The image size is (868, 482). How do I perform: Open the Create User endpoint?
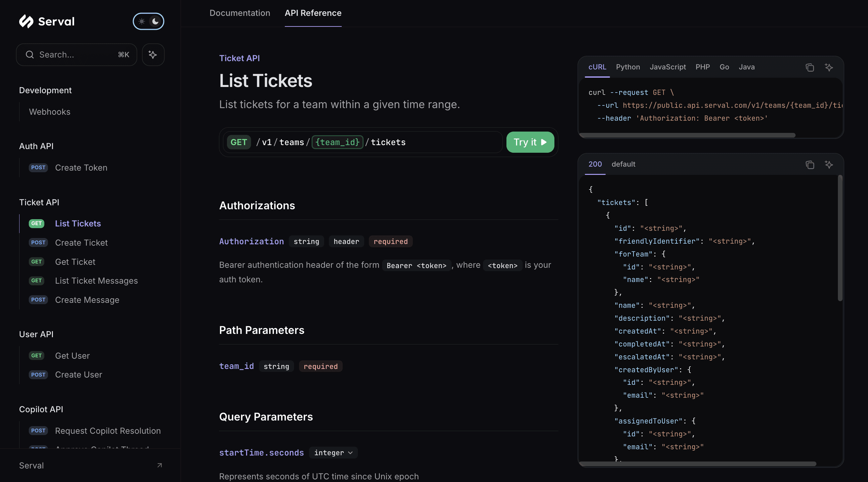78,375
